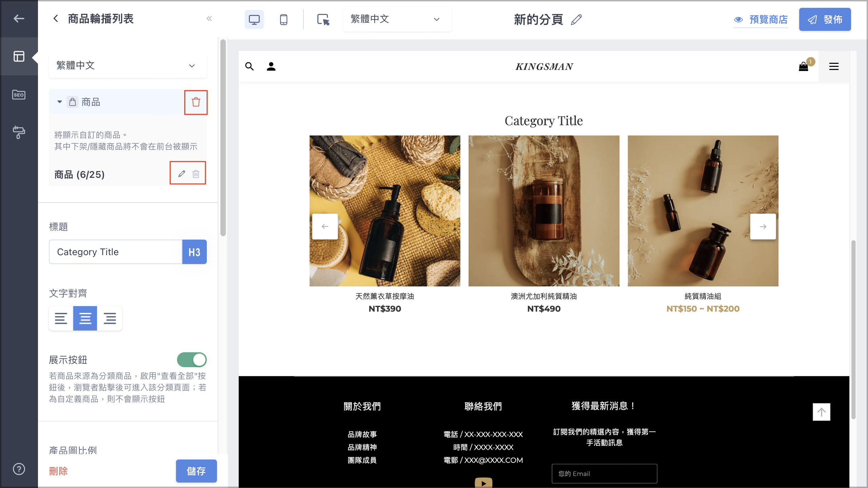Click the 商品 (6/25) label
Screen dimensions: 868x488
coord(80,174)
